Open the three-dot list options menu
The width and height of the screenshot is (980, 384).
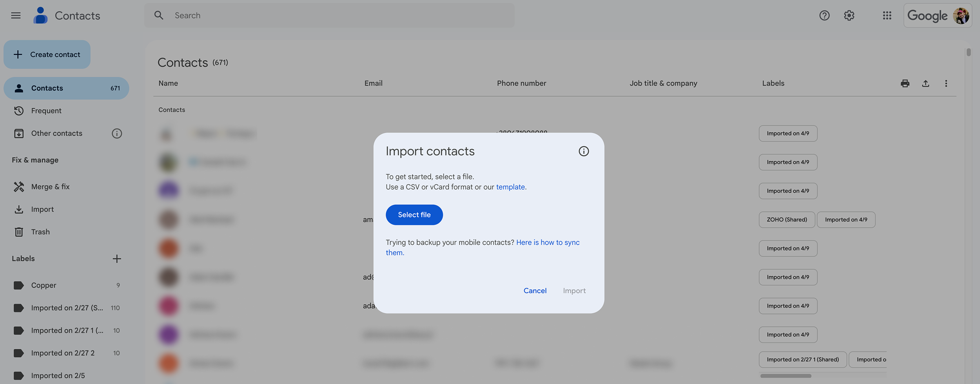pyautogui.click(x=946, y=83)
